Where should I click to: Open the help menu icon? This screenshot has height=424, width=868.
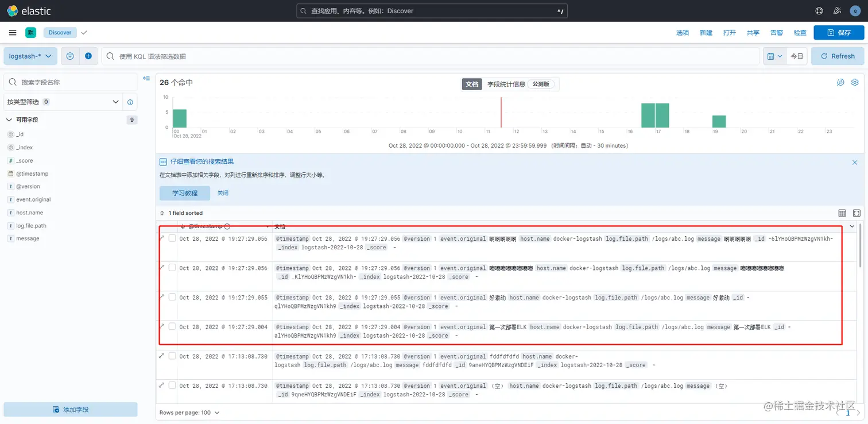pos(819,11)
